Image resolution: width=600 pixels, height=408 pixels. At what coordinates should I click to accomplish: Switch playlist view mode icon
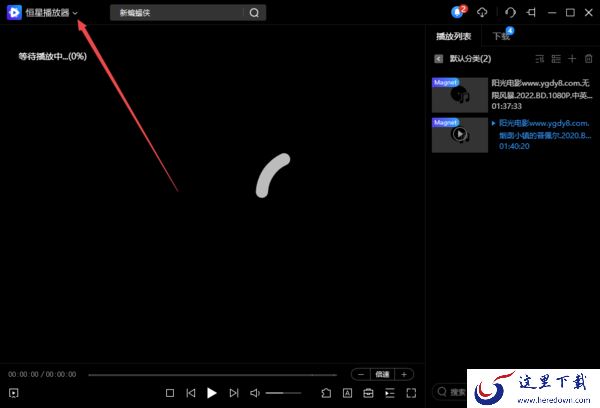coord(556,59)
